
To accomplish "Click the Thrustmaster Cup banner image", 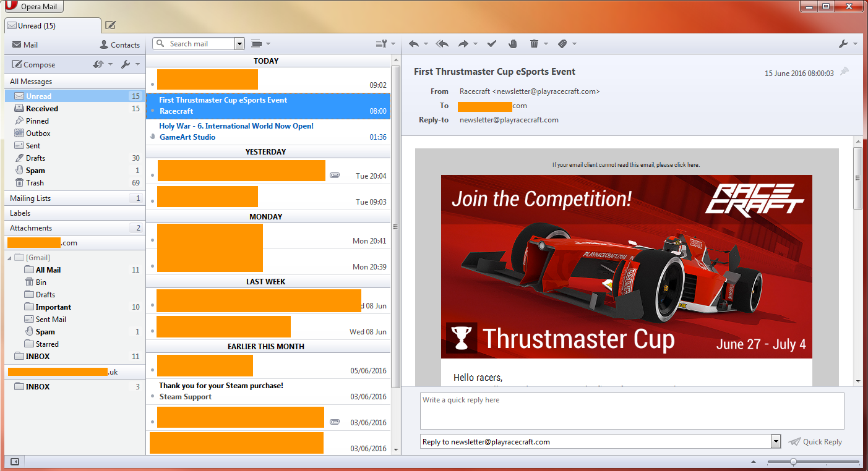I will click(x=626, y=266).
